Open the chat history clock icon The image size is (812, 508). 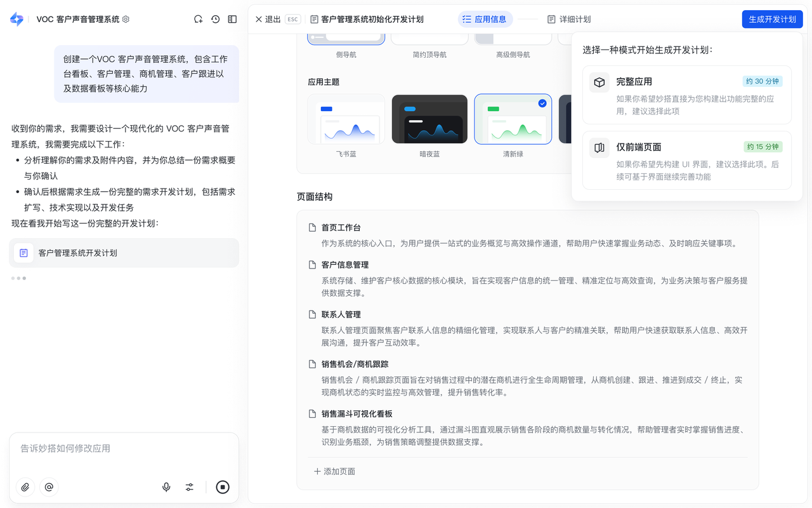[216, 20]
